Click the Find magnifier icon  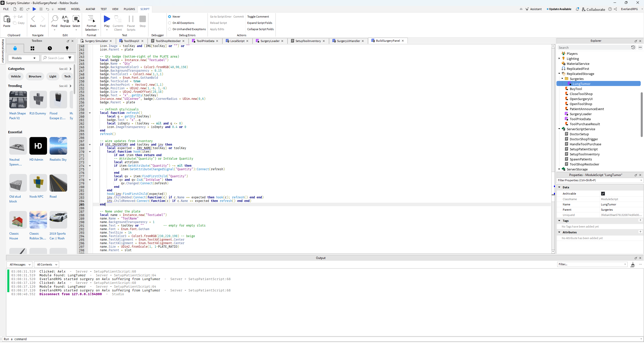click(54, 19)
